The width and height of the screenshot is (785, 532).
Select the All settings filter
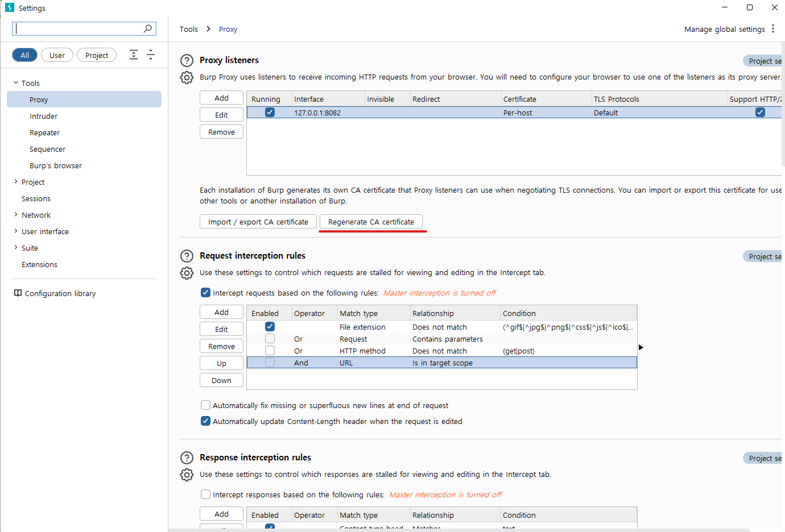24,55
